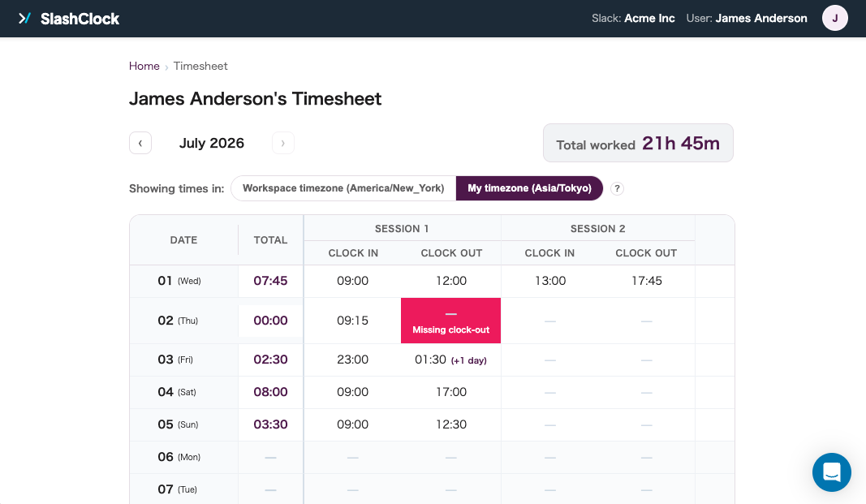Click the 17:45 session 2 clock-out
Screen dimensions: 866x504
(647, 281)
